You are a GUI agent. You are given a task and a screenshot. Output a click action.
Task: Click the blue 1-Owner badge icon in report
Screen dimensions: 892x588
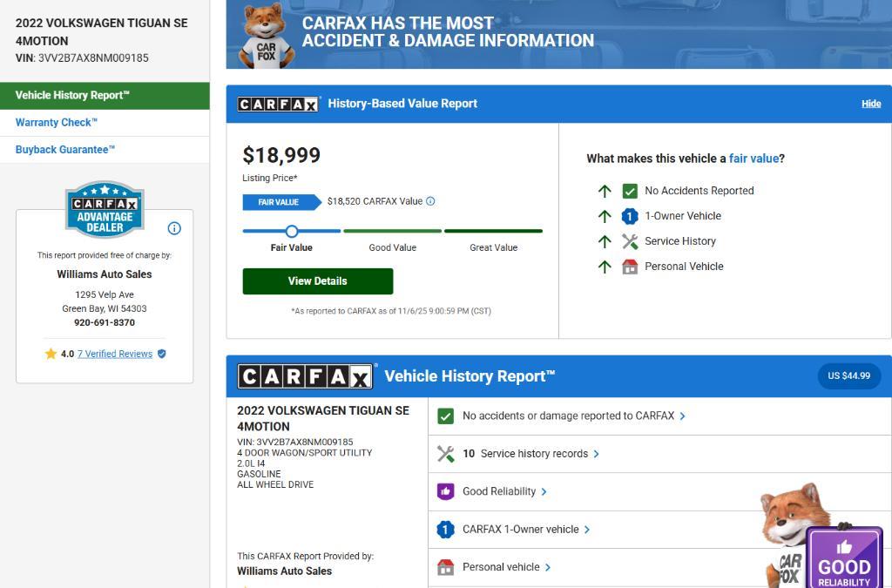[x=445, y=530]
